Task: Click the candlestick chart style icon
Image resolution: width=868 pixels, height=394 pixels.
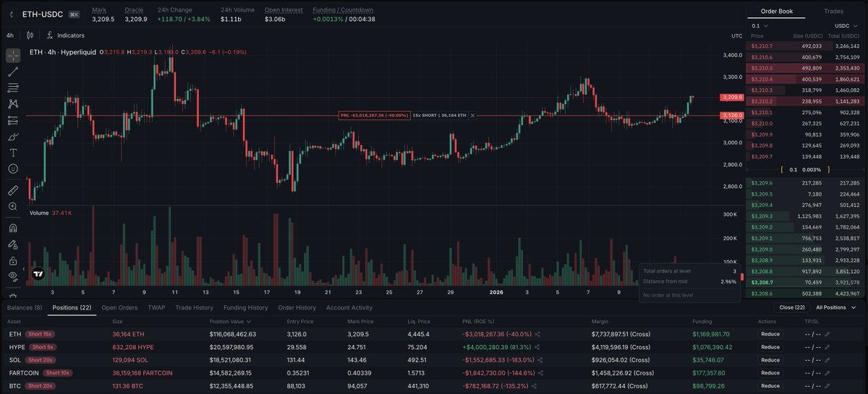Action: tap(30, 35)
